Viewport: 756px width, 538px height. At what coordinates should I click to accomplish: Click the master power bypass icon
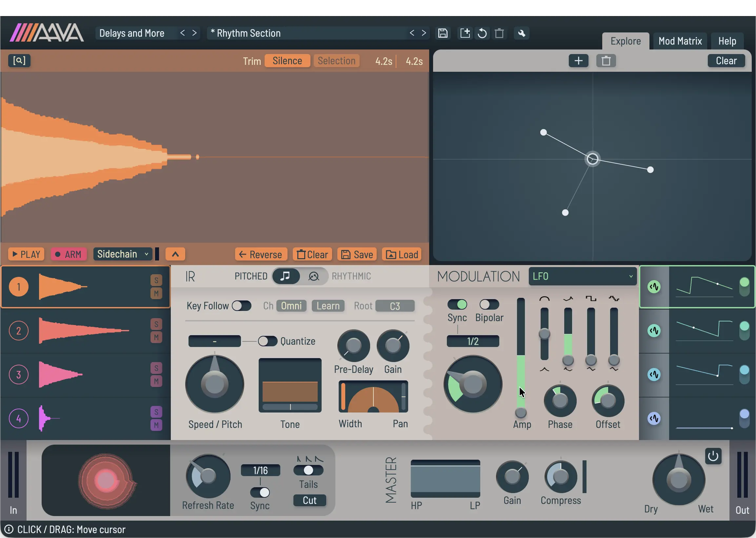click(x=713, y=456)
